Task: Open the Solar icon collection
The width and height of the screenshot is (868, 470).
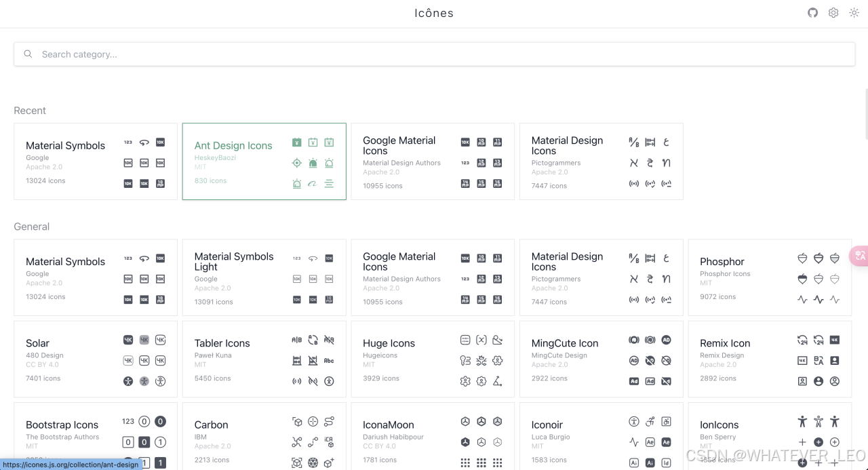Action: coord(96,359)
